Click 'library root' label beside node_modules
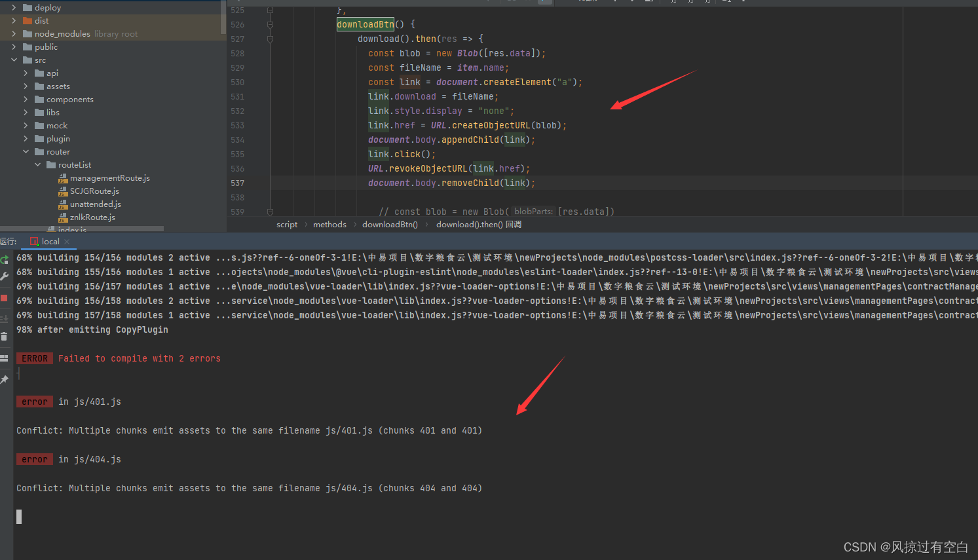 (x=116, y=34)
